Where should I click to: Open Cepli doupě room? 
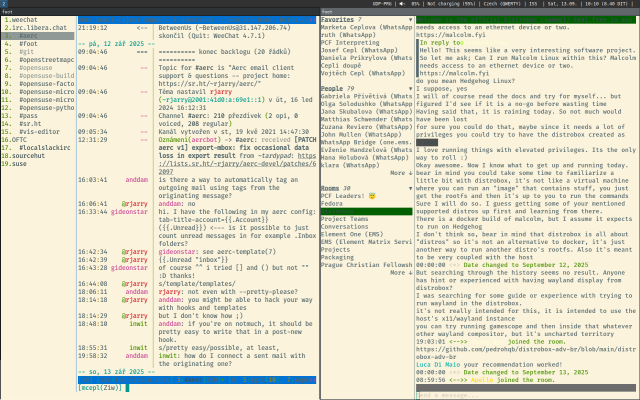point(341,66)
